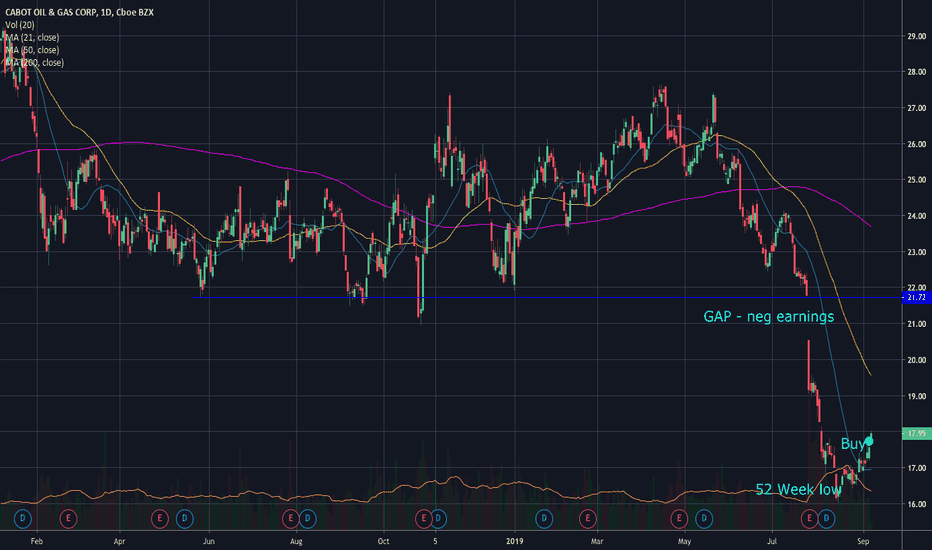Click the 2019 label on time axis
Image resolution: width=932 pixels, height=550 pixels.
[515, 541]
